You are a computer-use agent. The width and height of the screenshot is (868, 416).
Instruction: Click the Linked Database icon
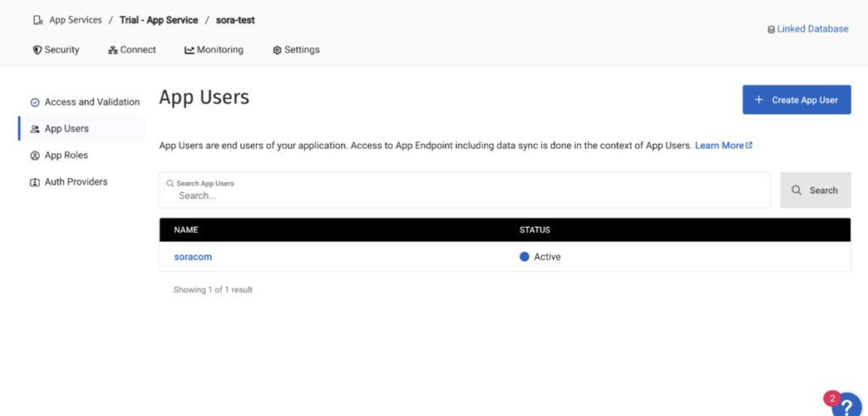click(x=770, y=30)
